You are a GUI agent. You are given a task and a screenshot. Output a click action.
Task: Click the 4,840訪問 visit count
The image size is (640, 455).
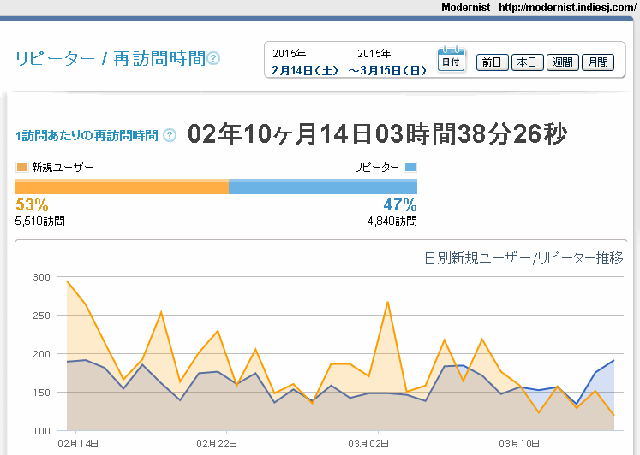click(392, 221)
